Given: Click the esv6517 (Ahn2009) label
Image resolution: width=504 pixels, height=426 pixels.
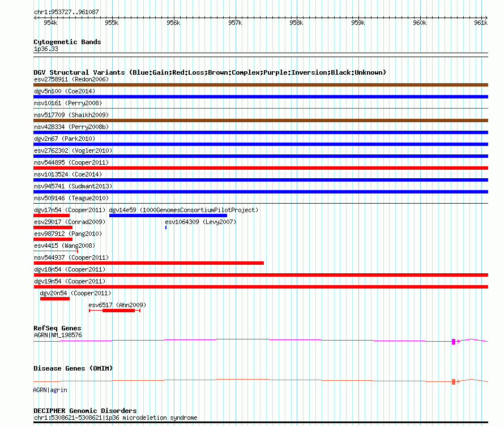Looking at the screenshot, I should tap(117, 305).
